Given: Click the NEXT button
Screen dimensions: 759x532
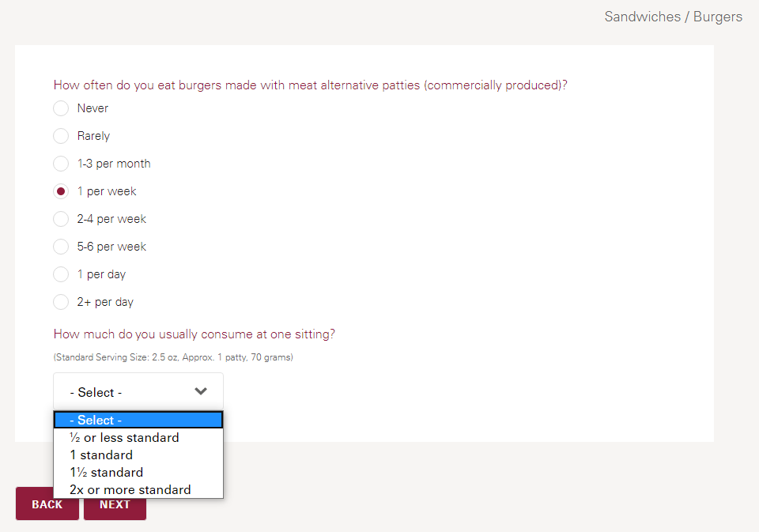Looking at the screenshot, I should coord(115,504).
